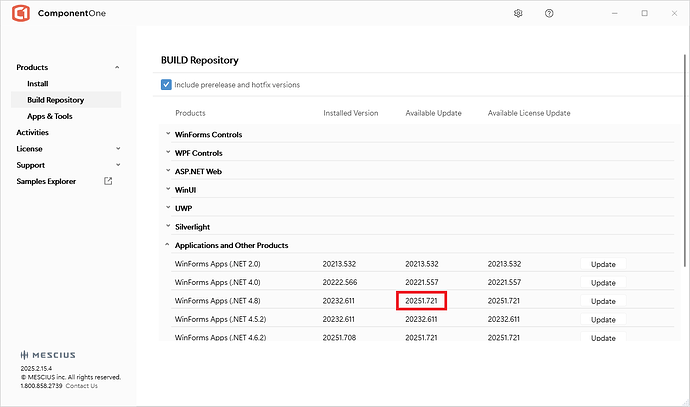Image resolution: width=690 pixels, height=407 pixels.
Task: Expand the Support sidebar menu
Action: tap(117, 165)
